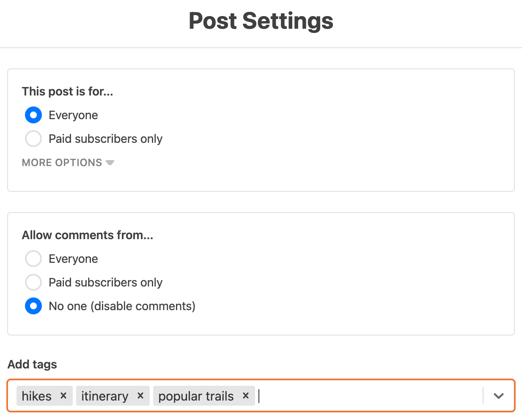
Task: Select "Everyone" under This post is for
Action: [33, 115]
